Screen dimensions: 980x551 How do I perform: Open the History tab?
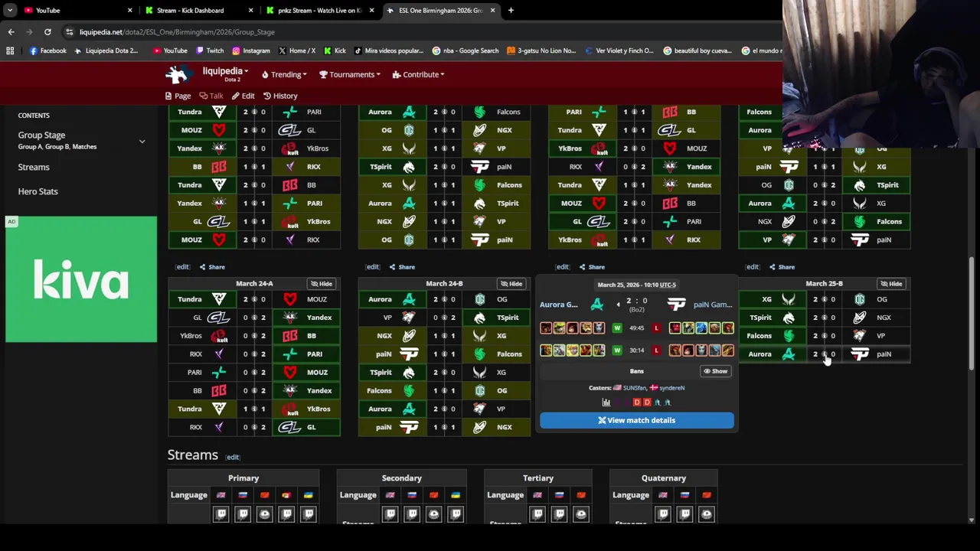(280, 96)
